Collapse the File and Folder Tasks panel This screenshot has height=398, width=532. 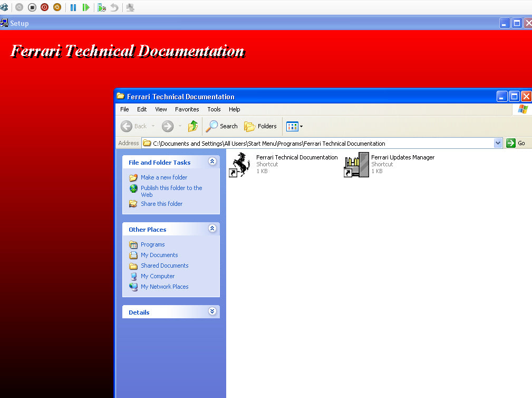212,162
